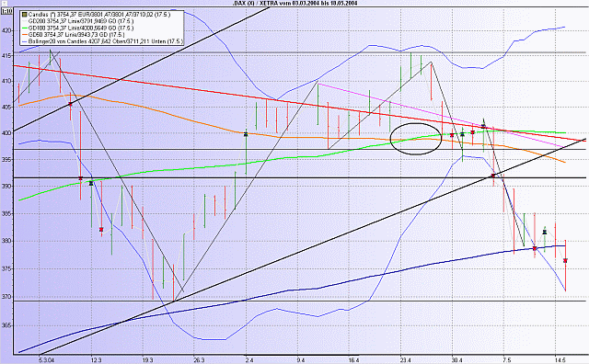
Task: Click the GD200 legend entry text
Action: [x=81, y=21]
